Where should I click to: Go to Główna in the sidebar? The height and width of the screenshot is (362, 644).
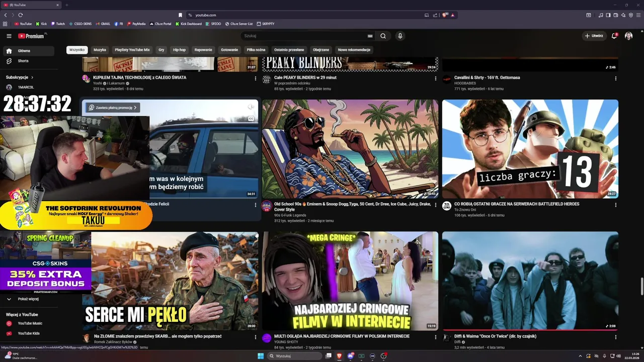29,51
